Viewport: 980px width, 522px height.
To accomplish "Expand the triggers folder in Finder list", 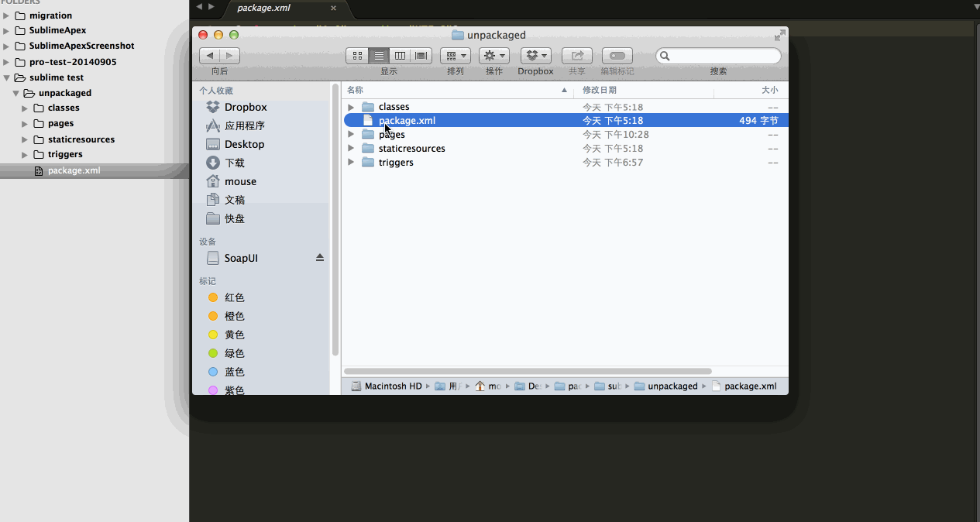I will click(351, 163).
